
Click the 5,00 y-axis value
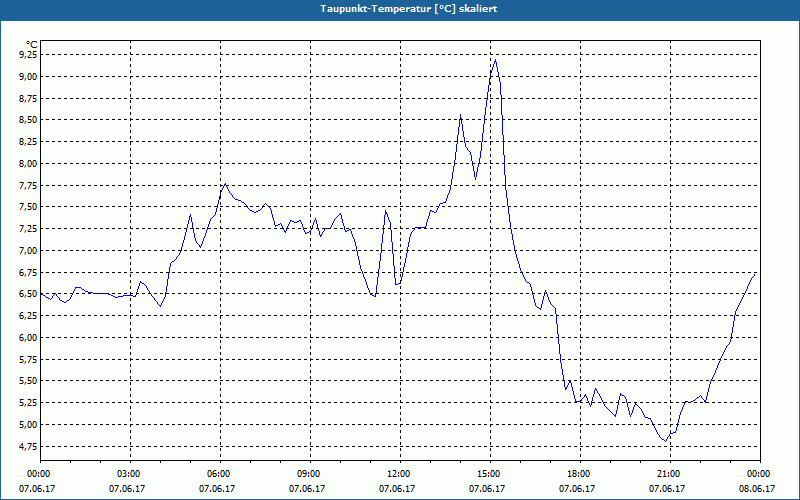coord(28,424)
